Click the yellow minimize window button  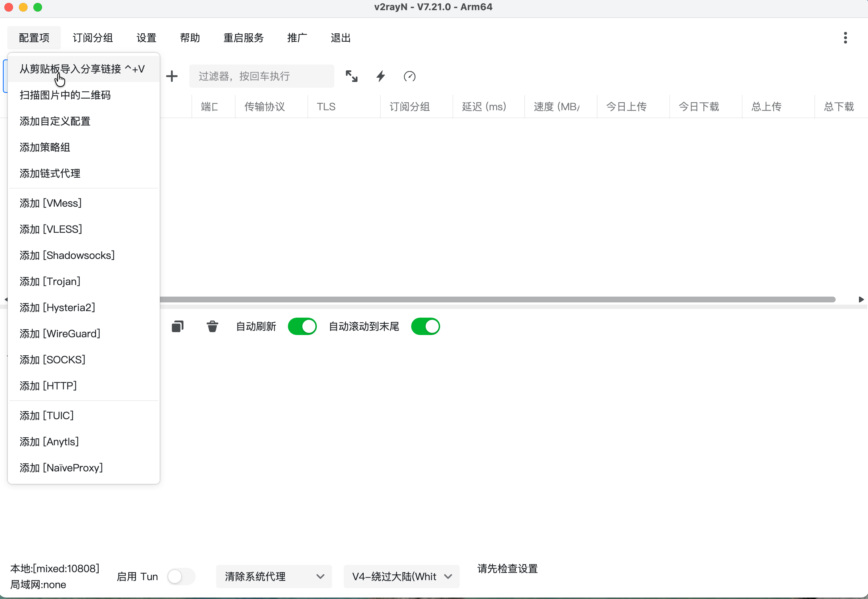[23, 7]
